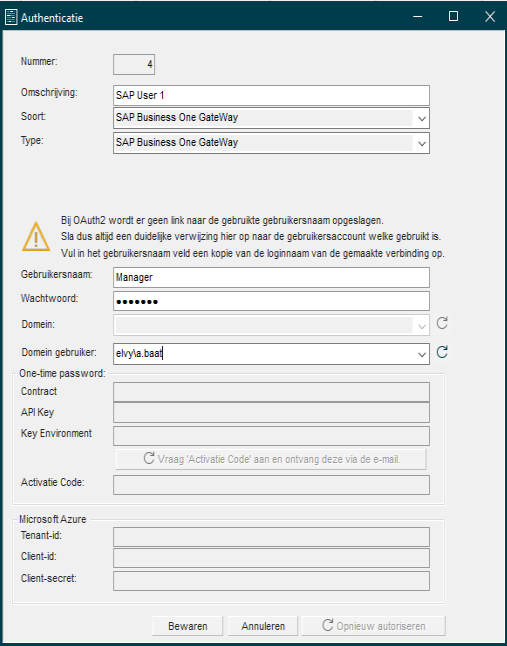This screenshot has height=646, width=507.
Task: Click into the Gebruikersnaam field
Action: coord(271,278)
